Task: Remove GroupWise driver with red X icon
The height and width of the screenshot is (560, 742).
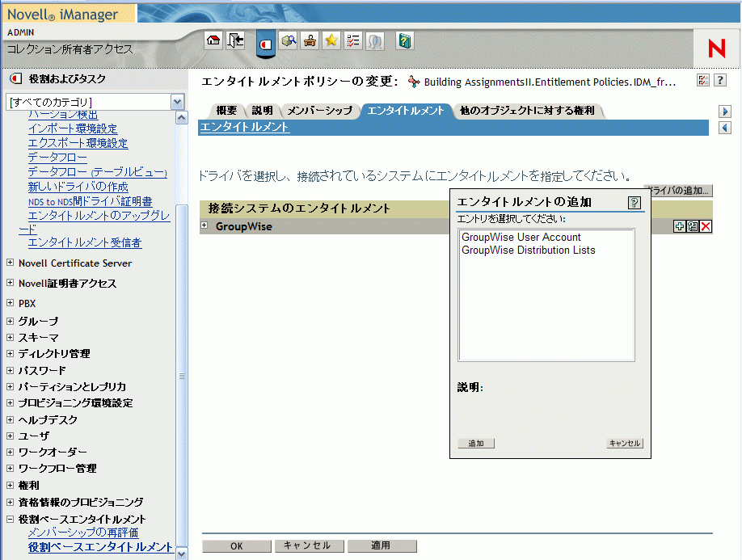Action: point(706,226)
